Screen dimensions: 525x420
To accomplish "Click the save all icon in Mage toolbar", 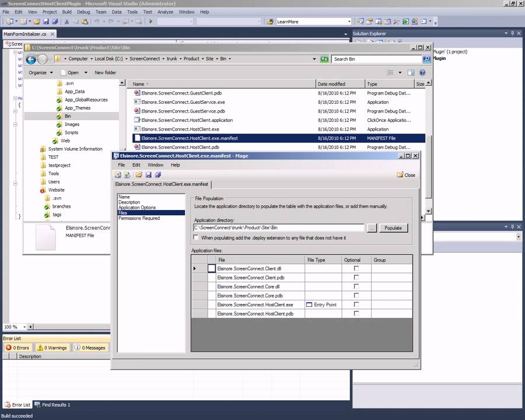I will (157, 175).
